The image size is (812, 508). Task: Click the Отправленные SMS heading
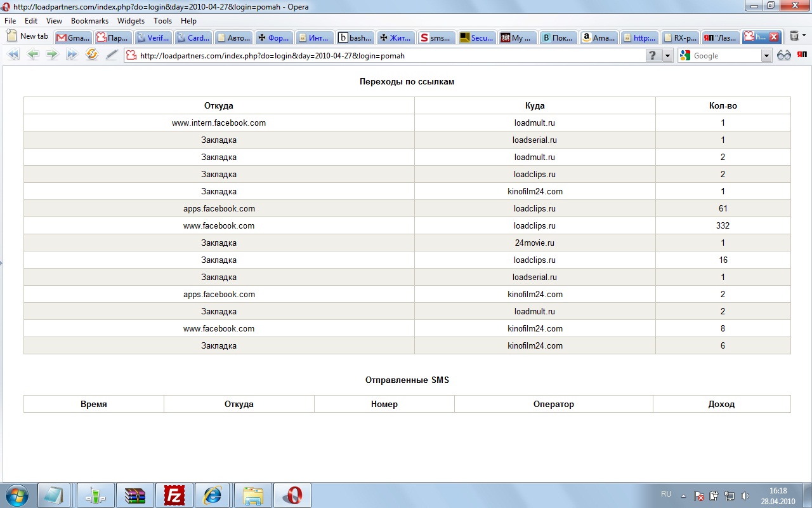(x=407, y=380)
